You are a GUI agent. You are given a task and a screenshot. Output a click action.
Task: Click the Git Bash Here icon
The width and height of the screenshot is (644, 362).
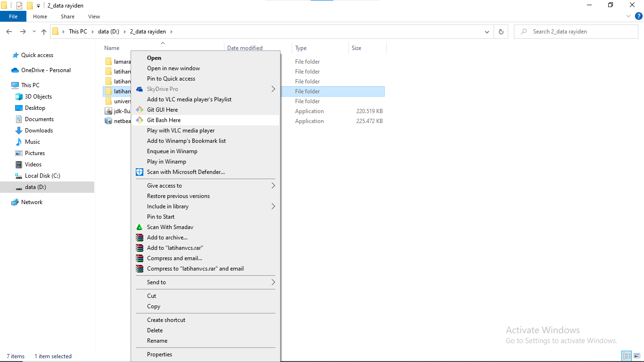140,120
